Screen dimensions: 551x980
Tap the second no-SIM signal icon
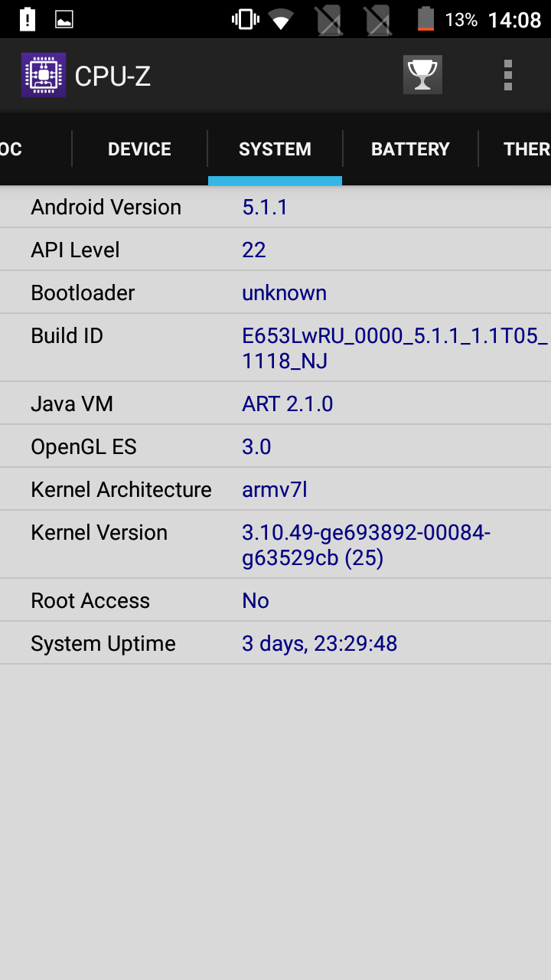pos(377,20)
